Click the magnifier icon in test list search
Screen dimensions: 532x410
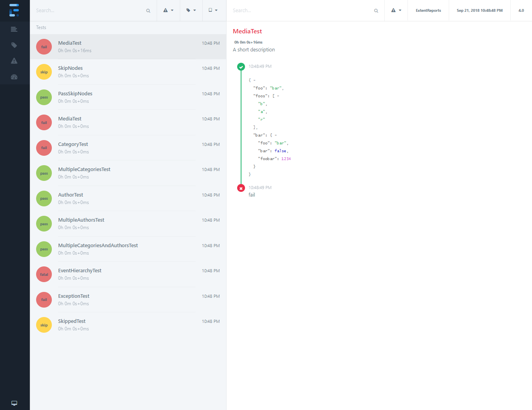[x=148, y=11]
